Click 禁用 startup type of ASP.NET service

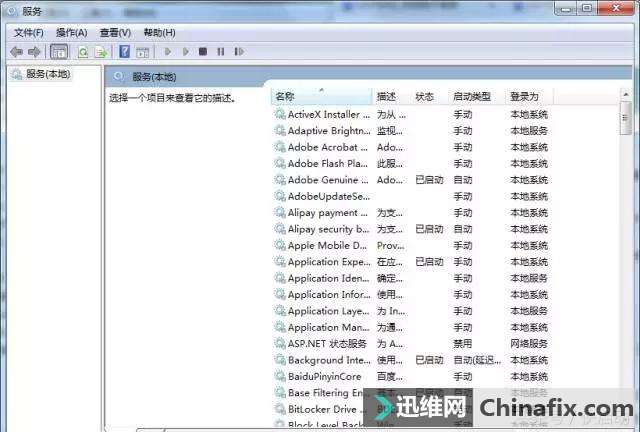462,343
